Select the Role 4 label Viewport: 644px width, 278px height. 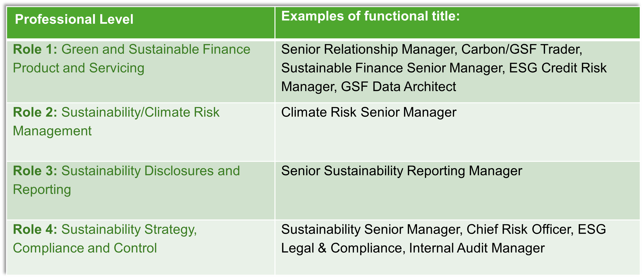pos(35,229)
